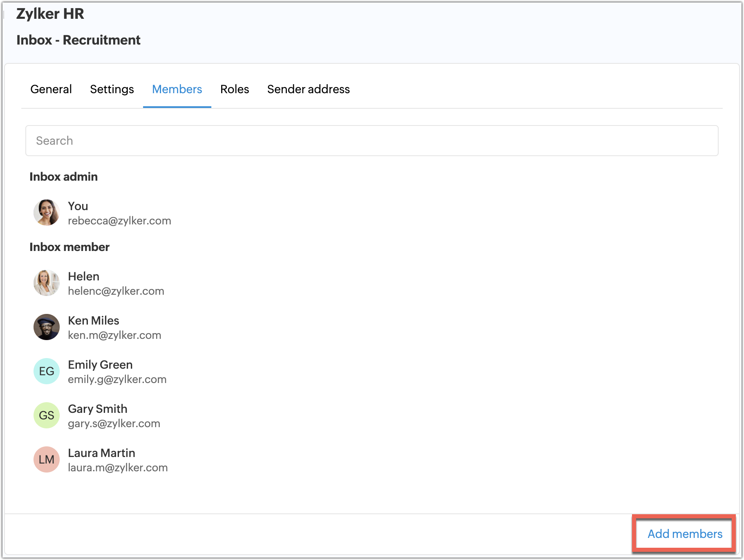The image size is (744, 560).
Task: Click Rebecca's admin profile photo
Action: click(46, 213)
